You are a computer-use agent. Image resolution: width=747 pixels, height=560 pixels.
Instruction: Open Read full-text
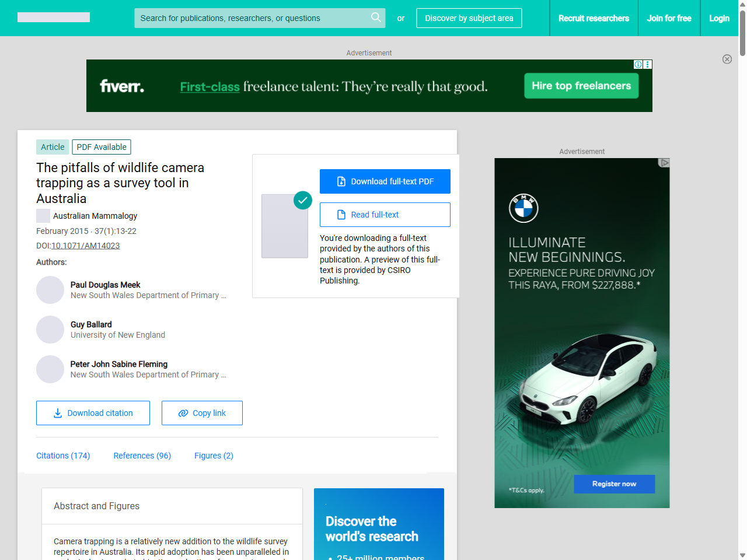385,215
